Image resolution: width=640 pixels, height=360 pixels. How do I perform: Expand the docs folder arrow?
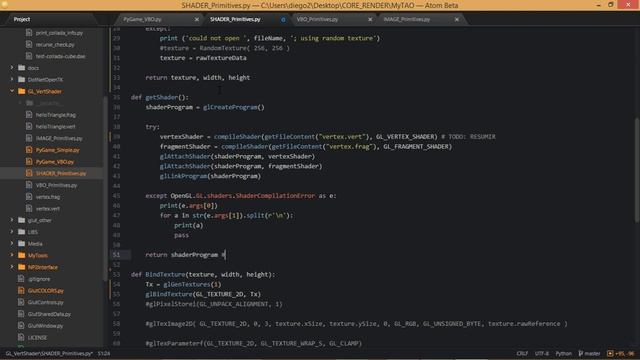pyautogui.click(x=12, y=68)
